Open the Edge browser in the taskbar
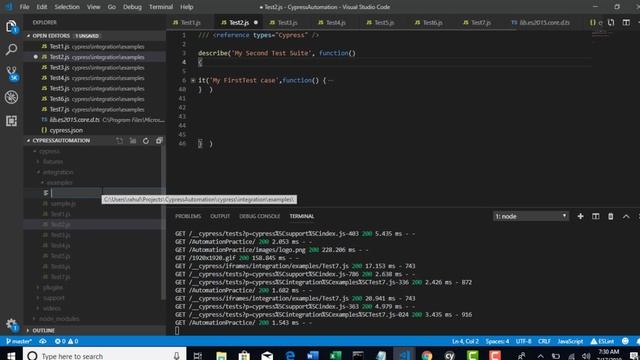 point(290,355)
